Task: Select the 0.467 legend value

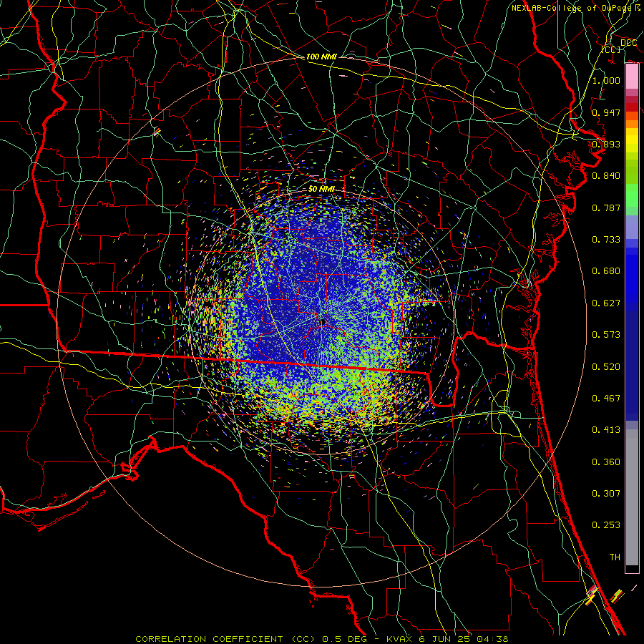Action: [x=606, y=398]
